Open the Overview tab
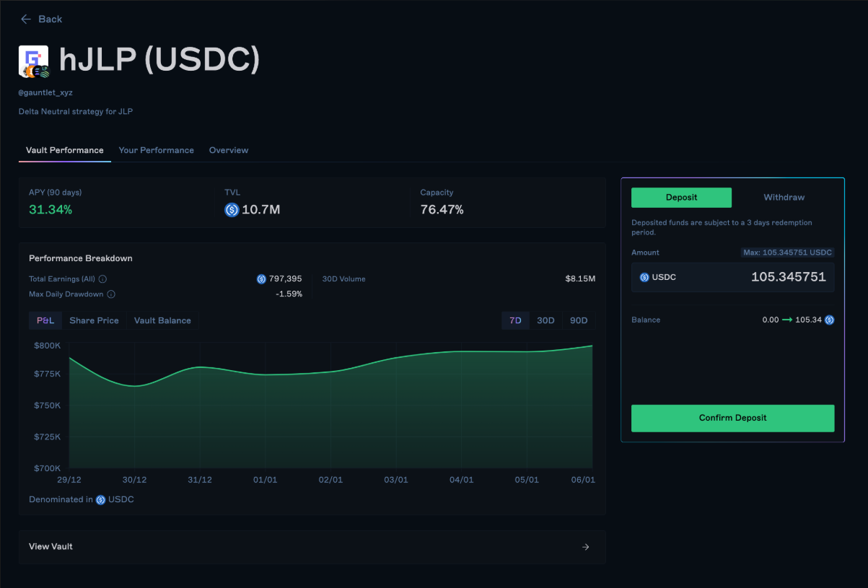868x588 pixels. 229,150
